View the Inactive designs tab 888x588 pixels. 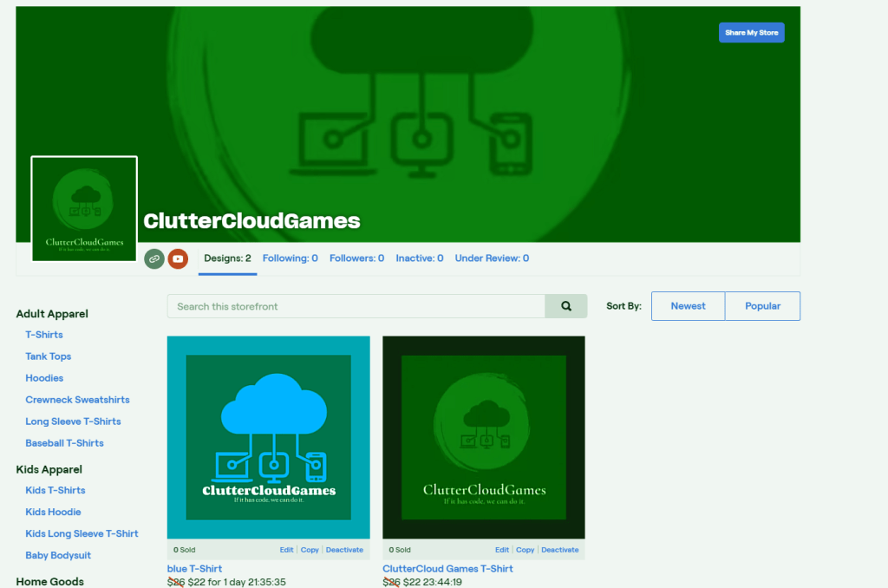pyautogui.click(x=419, y=258)
